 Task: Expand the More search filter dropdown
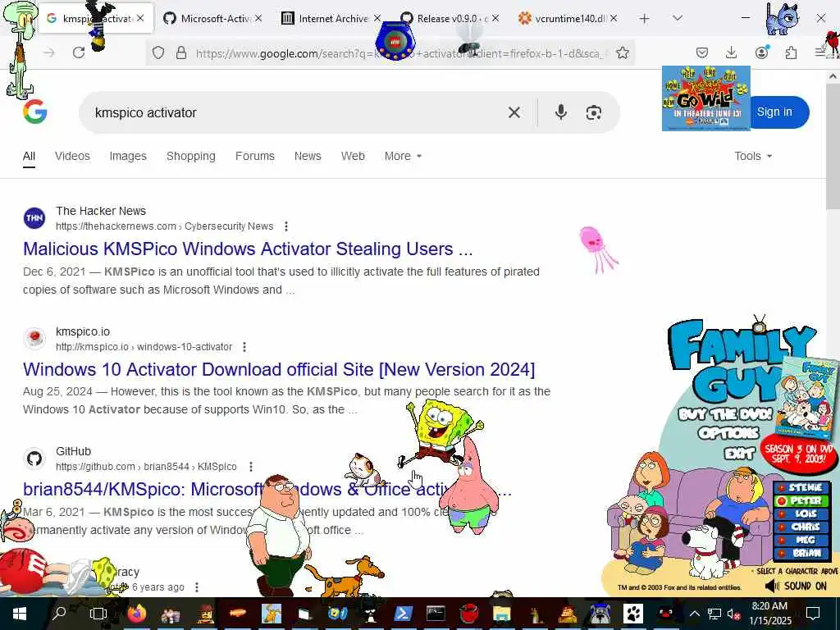tap(403, 156)
